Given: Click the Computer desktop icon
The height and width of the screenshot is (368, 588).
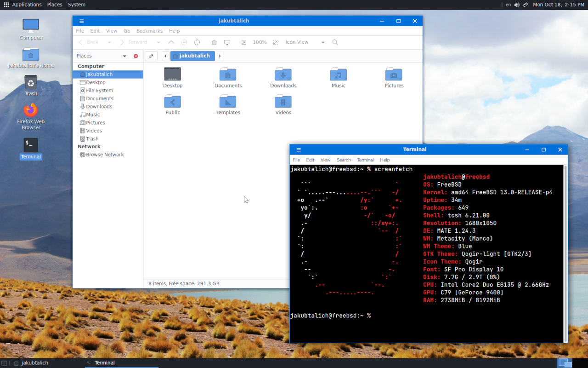Looking at the screenshot, I should 31,29.
